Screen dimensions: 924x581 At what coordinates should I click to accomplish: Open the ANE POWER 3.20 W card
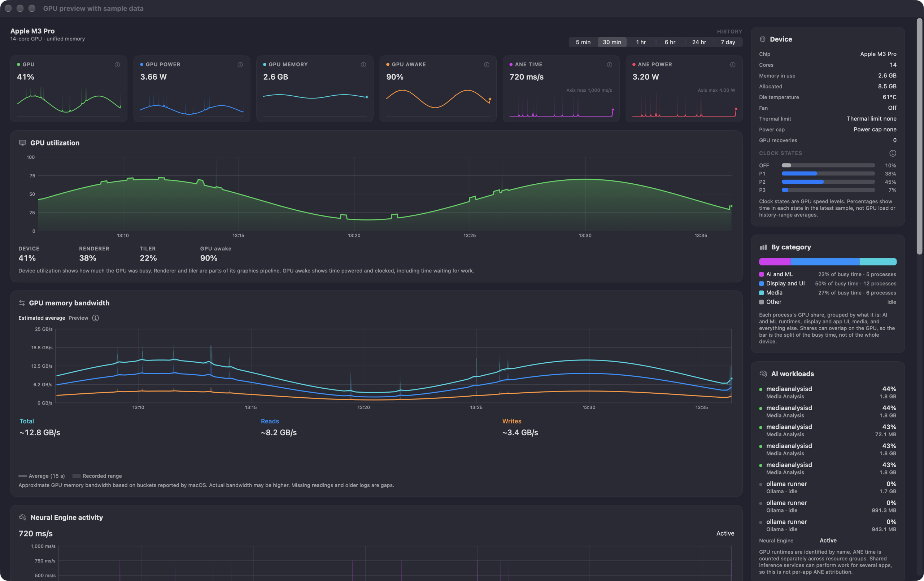[x=684, y=89]
